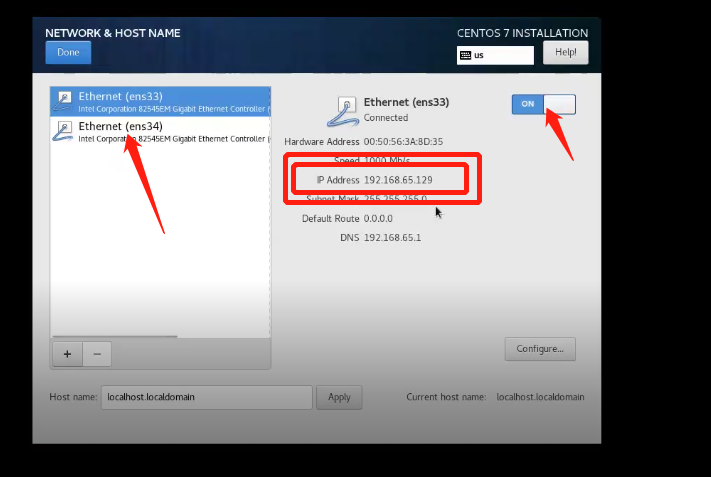The image size is (711, 477).
Task: Click the current host name localhost.localdomain text
Action: click(540, 397)
